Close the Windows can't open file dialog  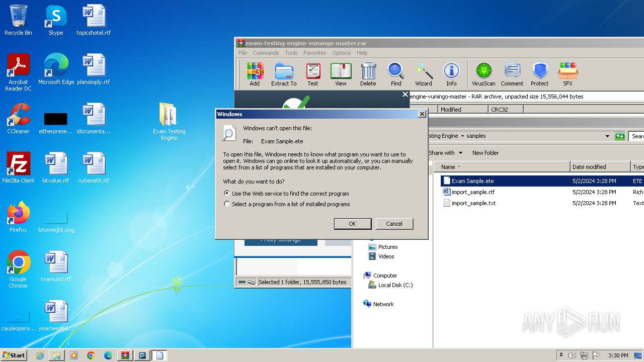tap(422, 114)
